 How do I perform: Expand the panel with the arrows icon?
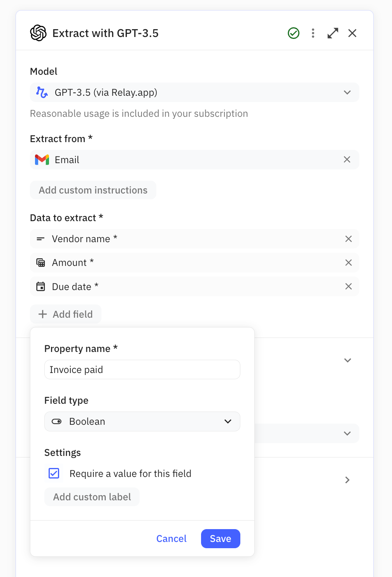pos(332,33)
